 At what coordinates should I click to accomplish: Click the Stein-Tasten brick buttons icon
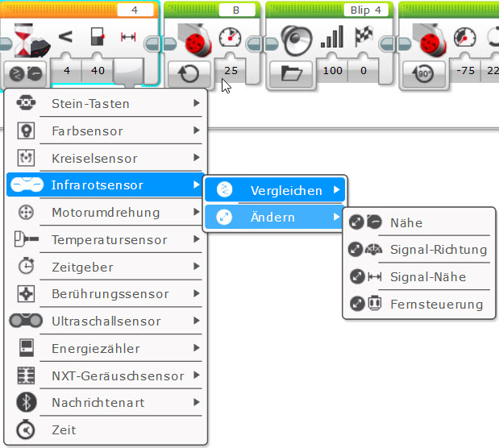coord(26,102)
